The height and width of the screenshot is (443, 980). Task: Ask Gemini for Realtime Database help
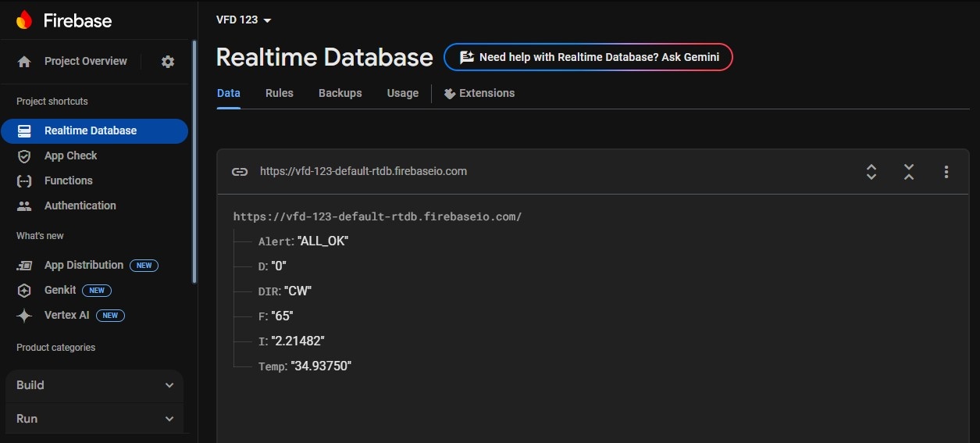coord(588,57)
